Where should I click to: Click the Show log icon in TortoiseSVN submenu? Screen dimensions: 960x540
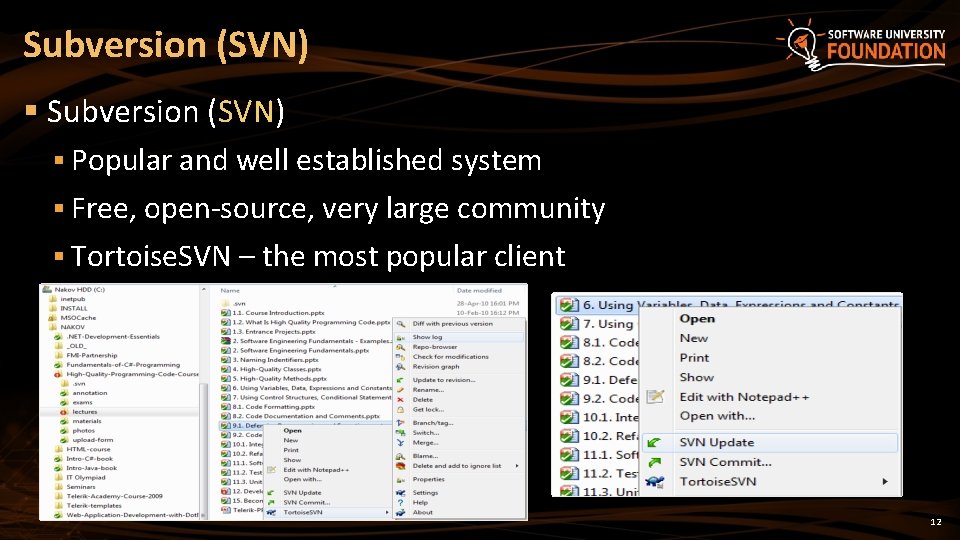[x=400, y=337]
